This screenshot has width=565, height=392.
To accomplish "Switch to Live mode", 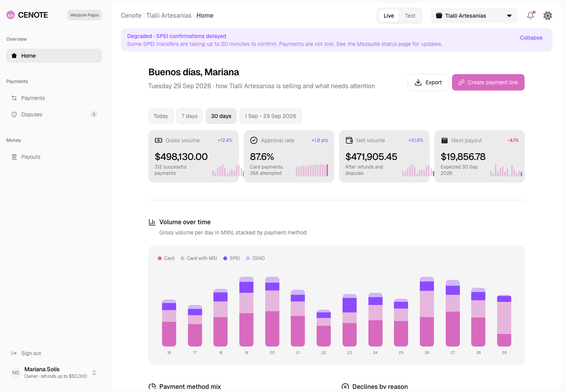I will click(389, 16).
